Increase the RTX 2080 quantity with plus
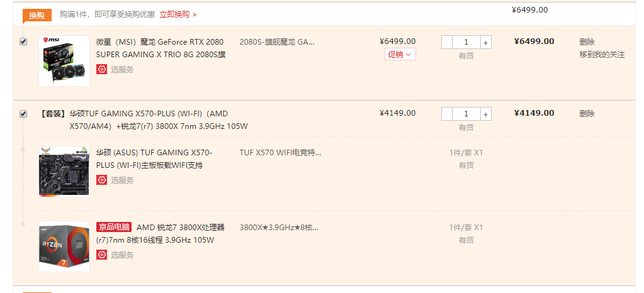Viewport: 644px width, 293px height. (486, 42)
